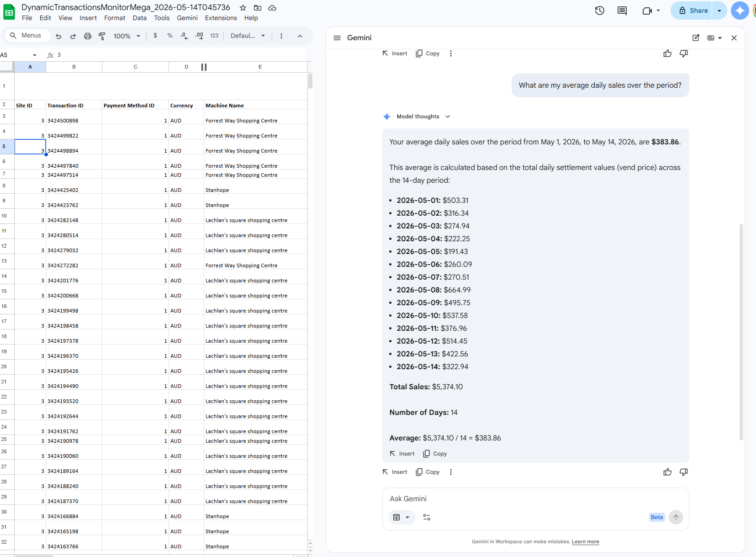Open comments panel icon
Viewport: 756px width, 557px height.
point(622,11)
